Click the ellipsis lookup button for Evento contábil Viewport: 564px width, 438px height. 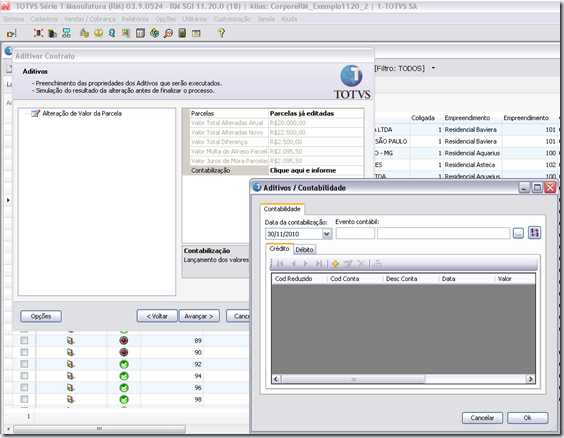point(518,233)
